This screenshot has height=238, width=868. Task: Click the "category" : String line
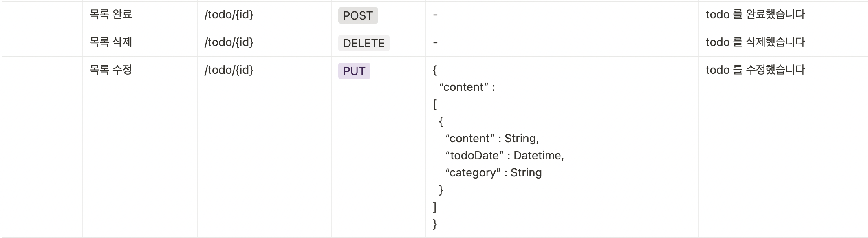[x=493, y=173]
